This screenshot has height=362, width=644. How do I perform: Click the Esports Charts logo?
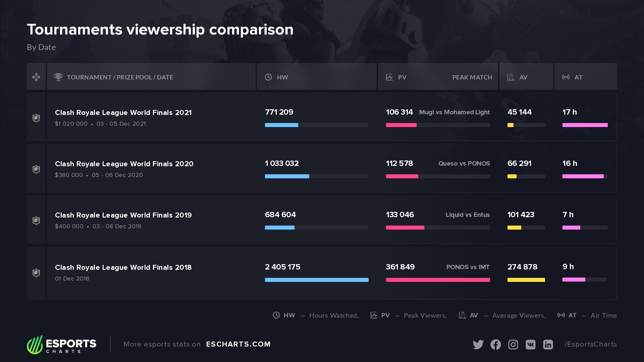62,345
